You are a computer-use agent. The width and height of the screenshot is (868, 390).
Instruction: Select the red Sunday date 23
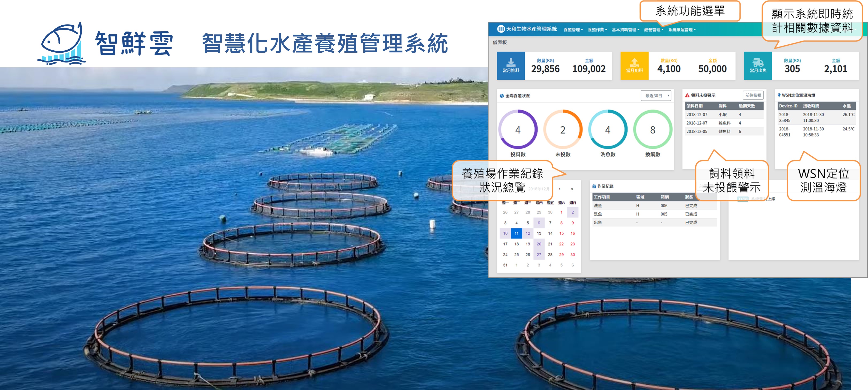point(572,244)
